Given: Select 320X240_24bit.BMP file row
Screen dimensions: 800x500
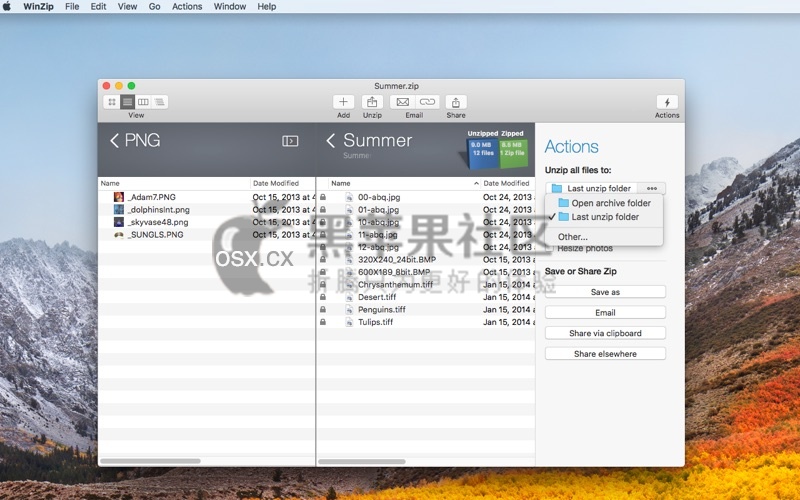Looking at the screenshot, I should (x=426, y=260).
